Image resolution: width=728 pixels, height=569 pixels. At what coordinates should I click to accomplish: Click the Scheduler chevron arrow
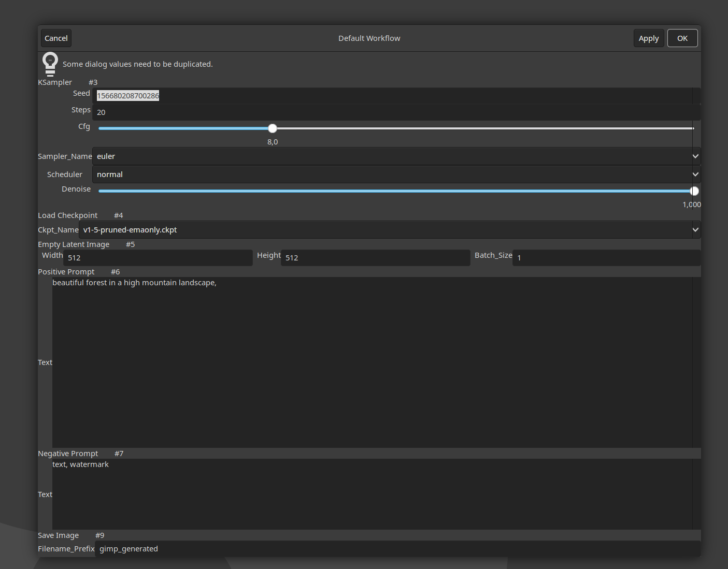(695, 174)
